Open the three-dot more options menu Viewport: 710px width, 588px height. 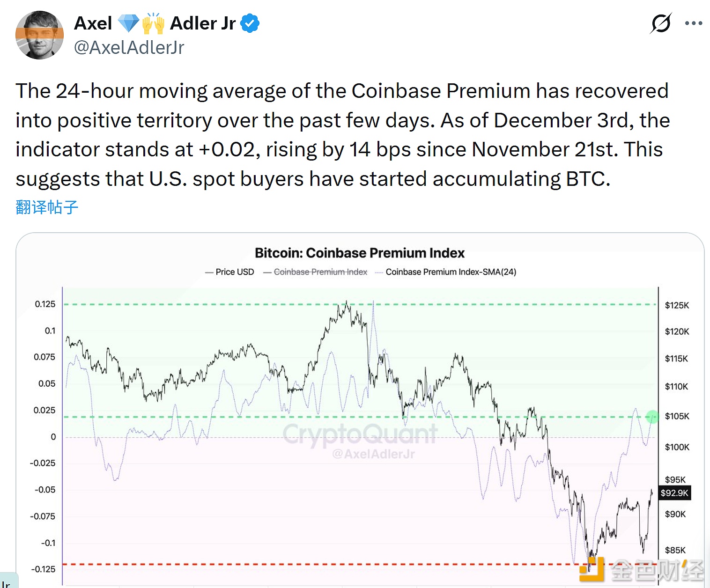tap(693, 23)
